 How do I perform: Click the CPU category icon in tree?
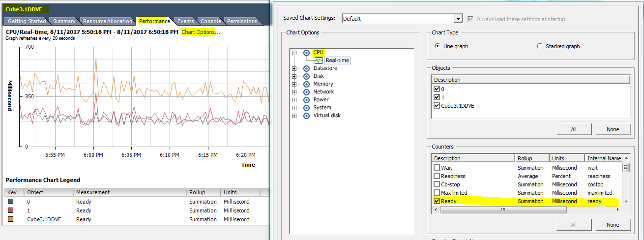(x=307, y=53)
